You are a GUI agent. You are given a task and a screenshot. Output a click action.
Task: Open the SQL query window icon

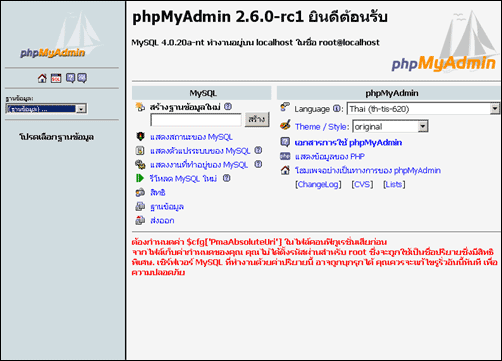coord(56,78)
